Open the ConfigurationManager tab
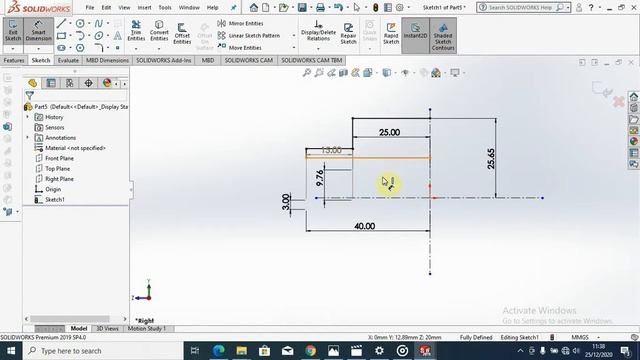Image resolution: width=640 pixels, height=360 pixels. point(70,83)
